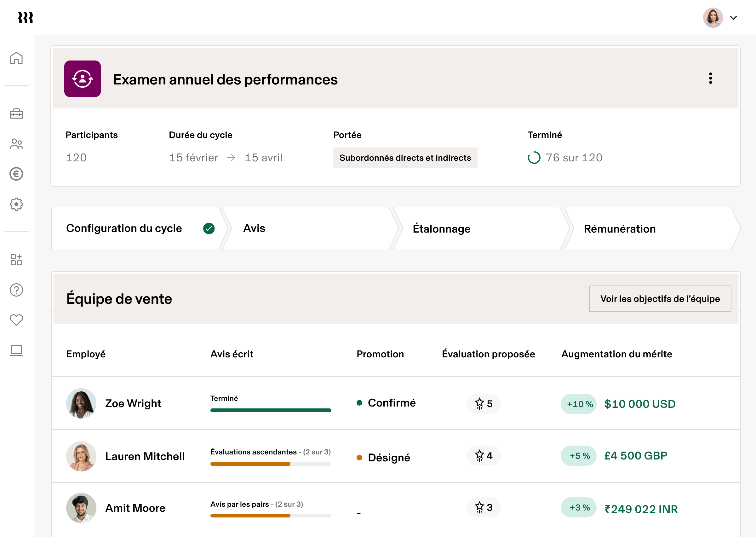
Task: Open the Home section in sidebar
Action: 16,58
